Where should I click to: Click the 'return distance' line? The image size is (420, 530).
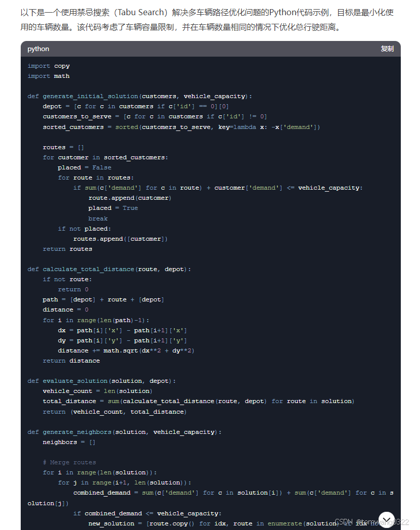point(71,361)
